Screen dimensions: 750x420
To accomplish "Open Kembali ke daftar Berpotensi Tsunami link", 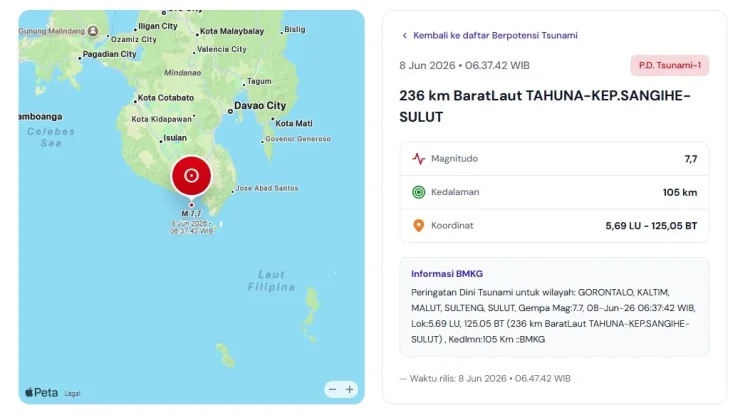I will click(495, 35).
